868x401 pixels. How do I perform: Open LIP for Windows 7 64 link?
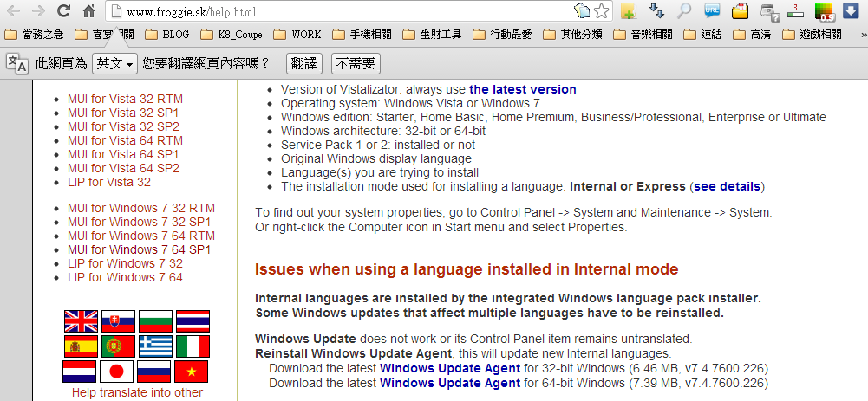pyautogui.click(x=125, y=277)
